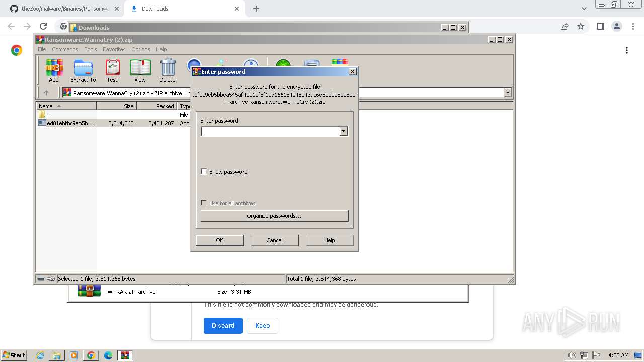The image size is (644, 362).
Task: Sort by the Size column header
Action: 116,106
